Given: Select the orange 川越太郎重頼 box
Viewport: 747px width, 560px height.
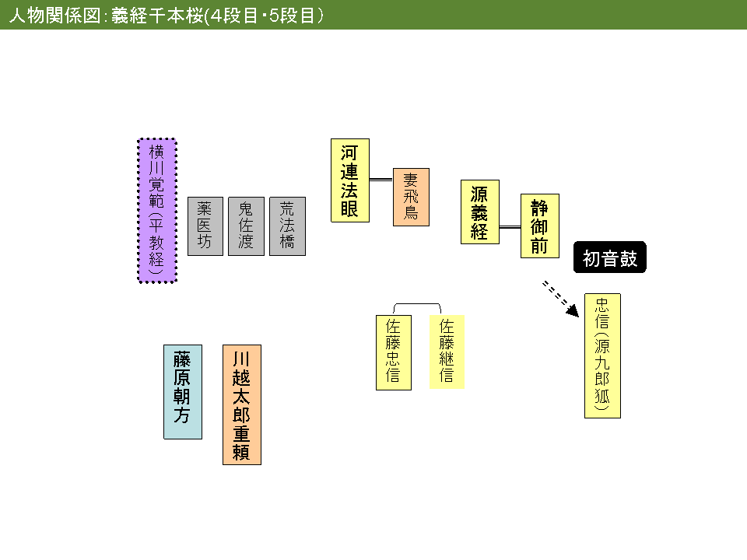Looking at the screenshot, I should pyautogui.click(x=242, y=404).
